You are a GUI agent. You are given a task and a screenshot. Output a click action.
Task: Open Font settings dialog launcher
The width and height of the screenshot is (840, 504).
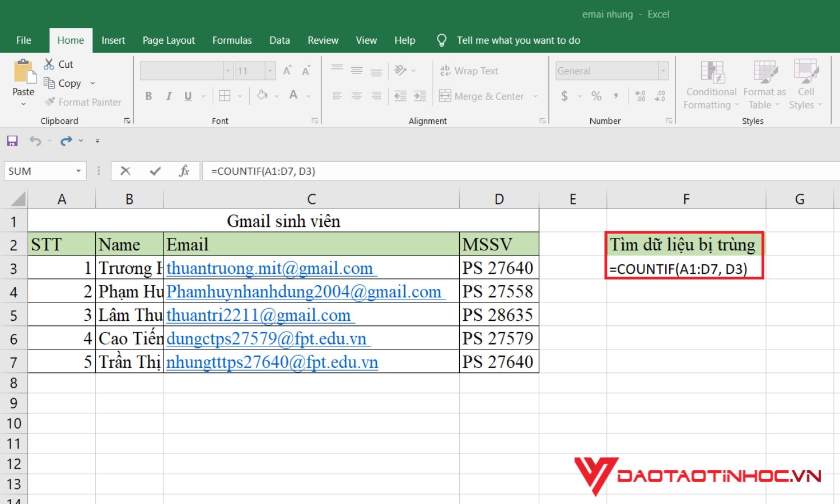coord(315,120)
